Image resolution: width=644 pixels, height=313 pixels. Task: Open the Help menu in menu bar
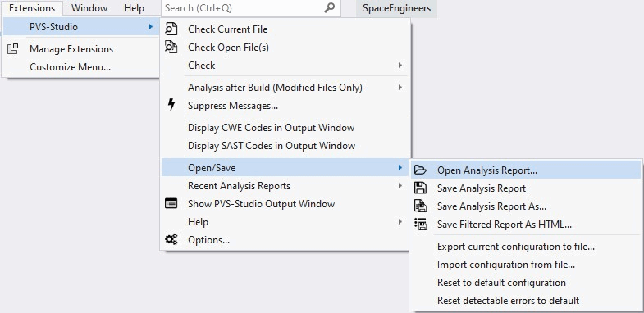[134, 8]
